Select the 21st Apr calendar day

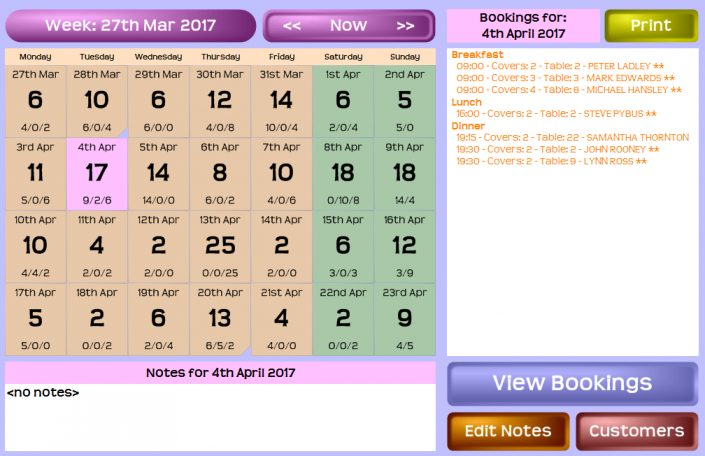tap(281, 319)
